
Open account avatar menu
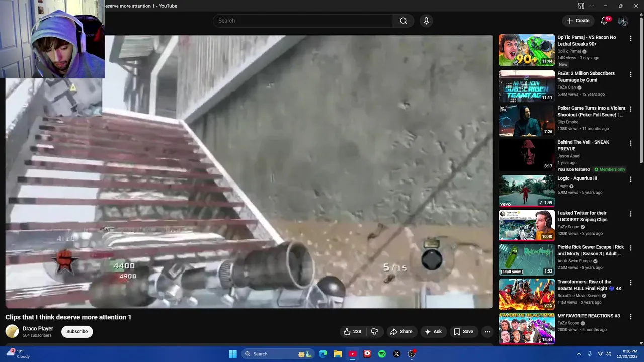coord(623,21)
